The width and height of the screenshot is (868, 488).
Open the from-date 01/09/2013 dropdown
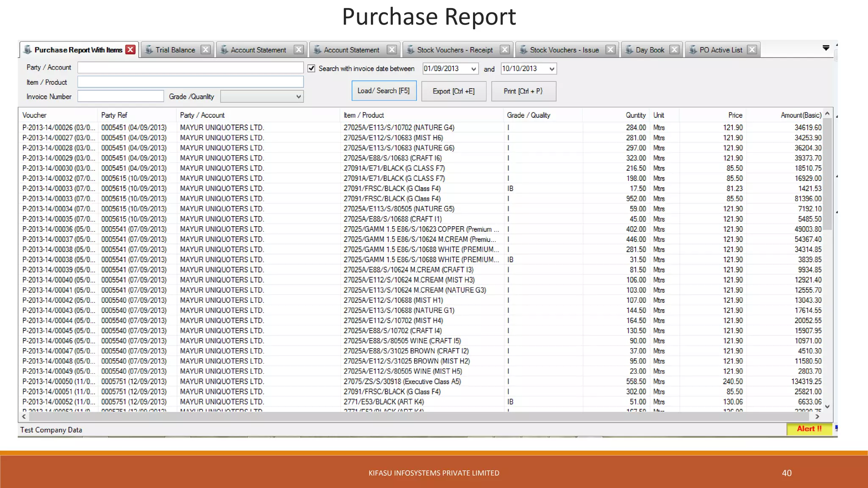point(473,69)
